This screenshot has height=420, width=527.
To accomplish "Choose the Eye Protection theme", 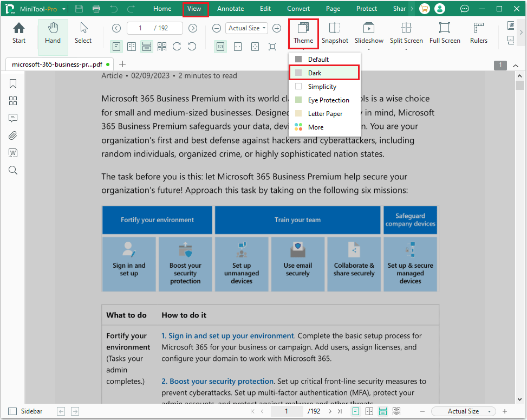I will point(324,100).
